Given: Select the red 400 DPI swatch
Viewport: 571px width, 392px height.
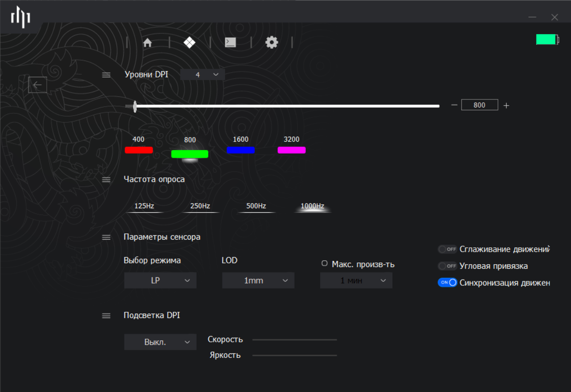Looking at the screenshot, I should pyautogui.click(x=139, y=150).
